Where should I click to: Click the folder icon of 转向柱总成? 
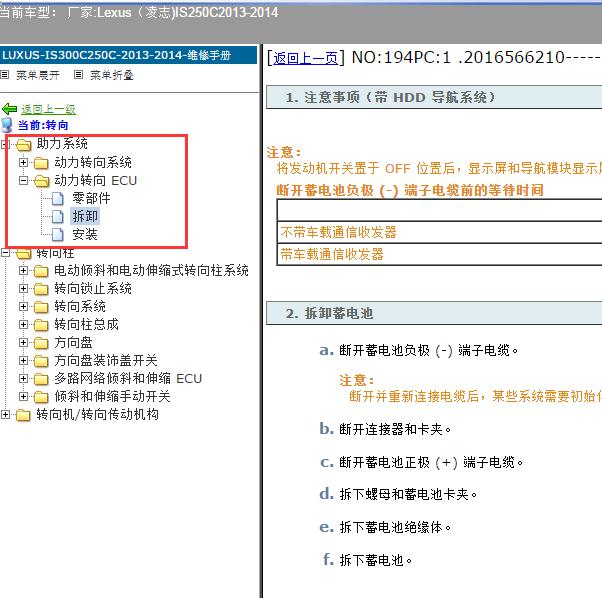click(x=41, y=325)
